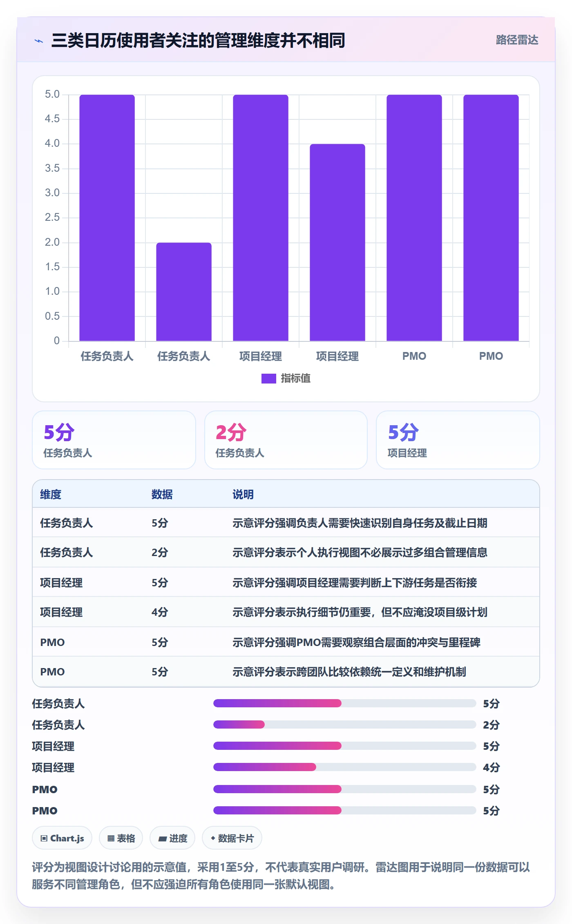Click the 0.5 y-axis tick label

[x=52, y=316]
